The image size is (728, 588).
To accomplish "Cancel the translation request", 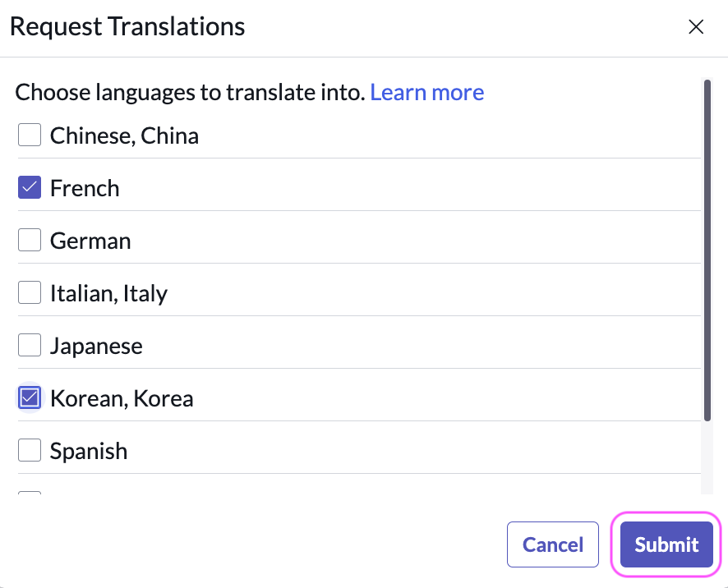I will click(x=552, y=544).
